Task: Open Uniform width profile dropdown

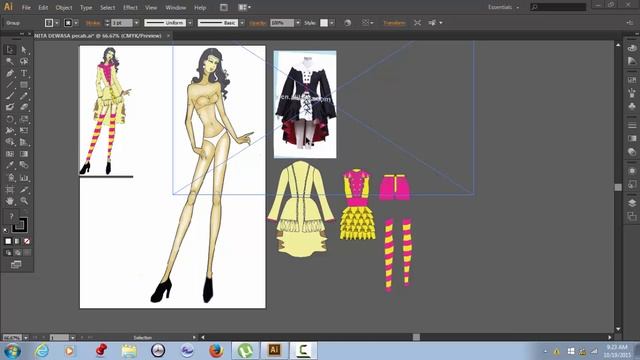Action: pyautogui.click(x=190, y=23)
